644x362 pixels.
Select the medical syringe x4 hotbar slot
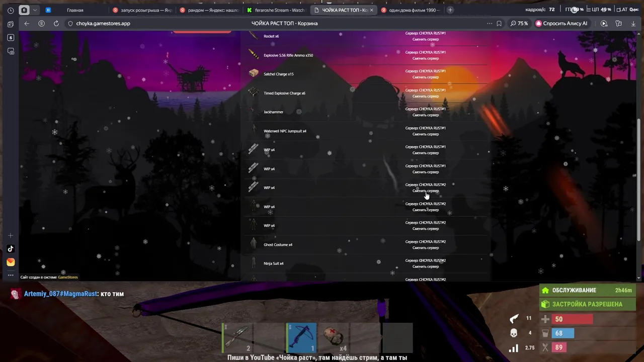click(334, 338)
